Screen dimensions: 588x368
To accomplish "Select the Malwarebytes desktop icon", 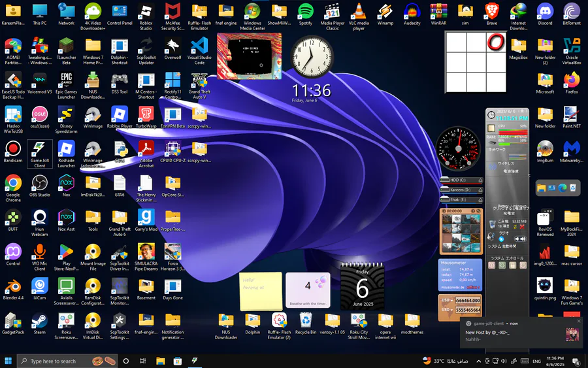I will coord(572,152).
